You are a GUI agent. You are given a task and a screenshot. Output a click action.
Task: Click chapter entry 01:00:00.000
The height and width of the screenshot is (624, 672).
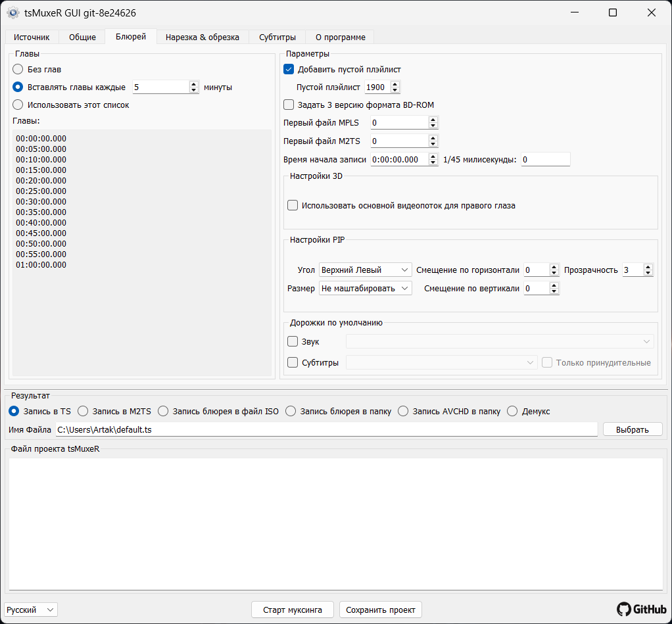coord(41,264)
